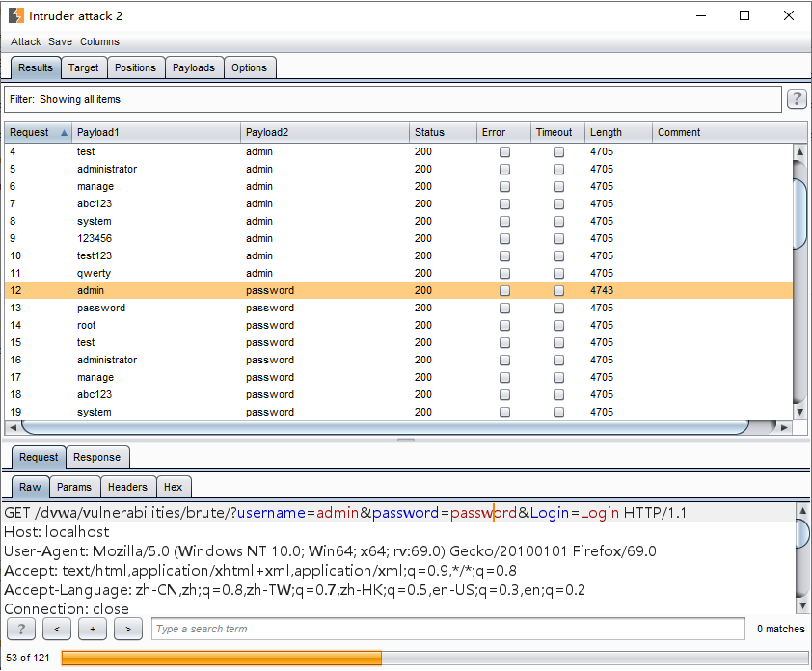Select the Results tab
Viewport: 812px width, 671px height.
36,67
